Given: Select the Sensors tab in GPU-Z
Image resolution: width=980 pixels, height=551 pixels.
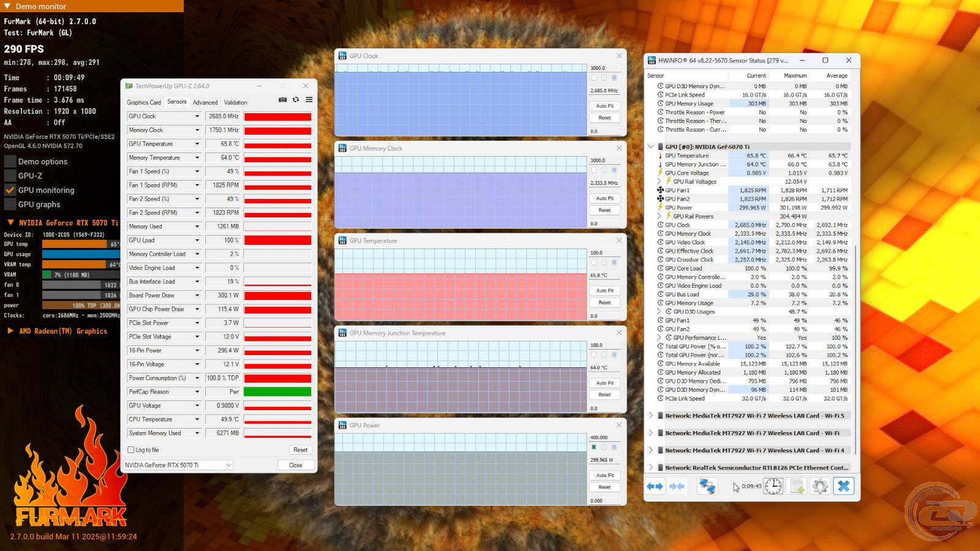Looking at the screenshot, I should pos(177,102).
